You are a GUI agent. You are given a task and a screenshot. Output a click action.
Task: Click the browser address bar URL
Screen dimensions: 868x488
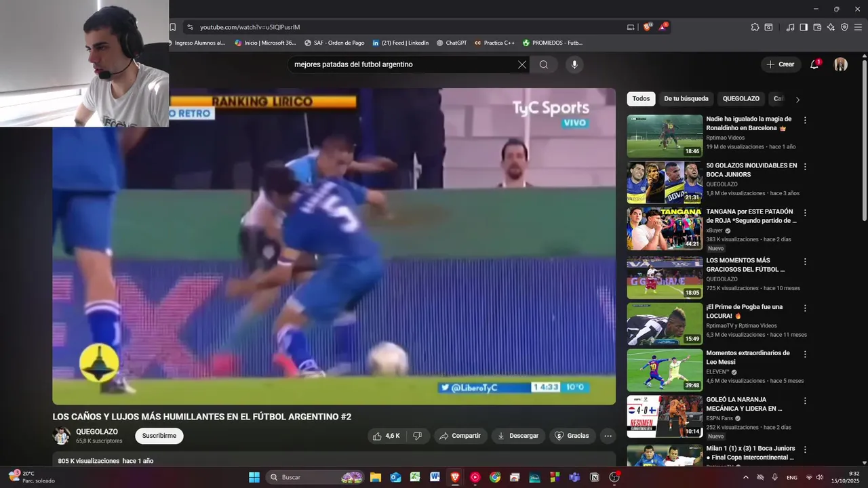pyautogui.click(x=250, y=27)
